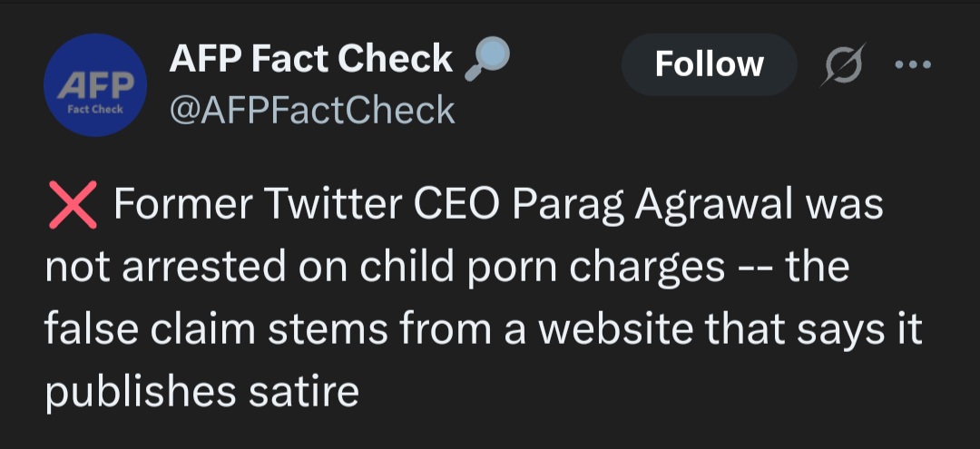Open the three-dot more options menu
This screenshot has width=980, height=449.
(913, 64)
